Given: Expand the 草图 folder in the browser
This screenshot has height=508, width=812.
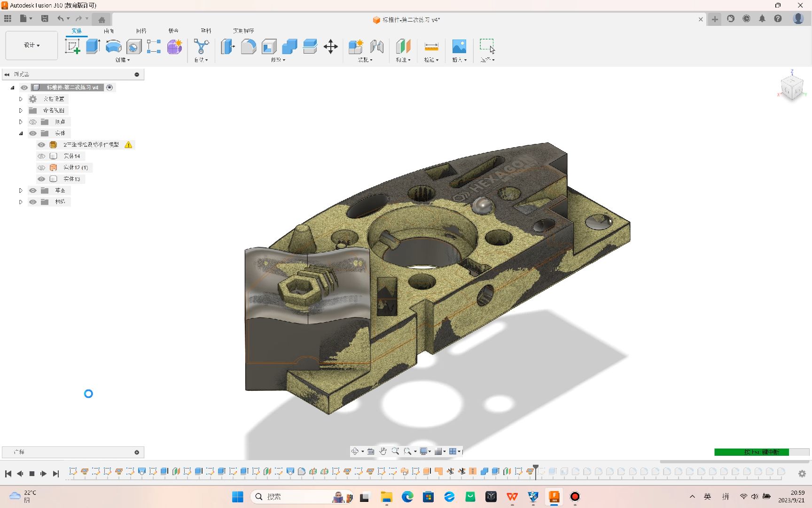Looking at the screenshot, I should (21, 190).
